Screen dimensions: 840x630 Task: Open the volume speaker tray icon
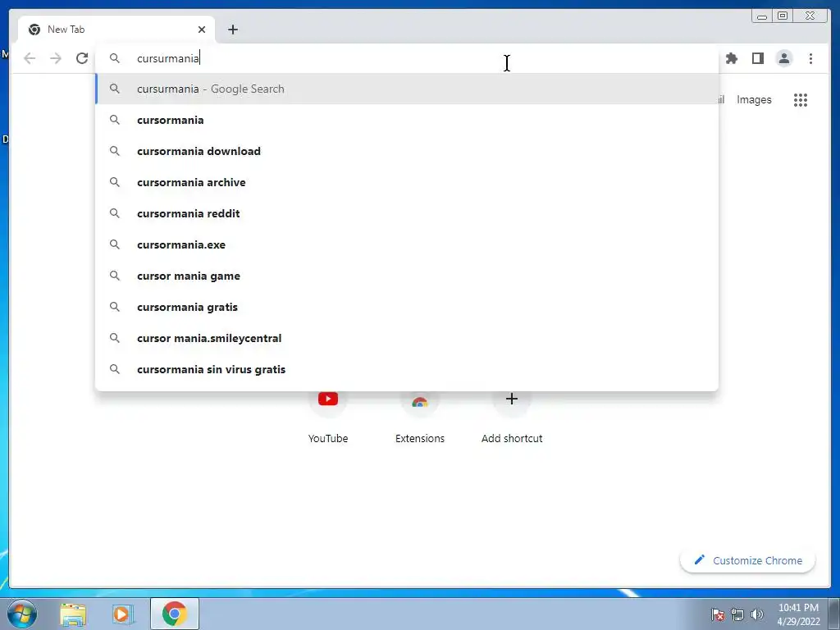click(757, 614)
